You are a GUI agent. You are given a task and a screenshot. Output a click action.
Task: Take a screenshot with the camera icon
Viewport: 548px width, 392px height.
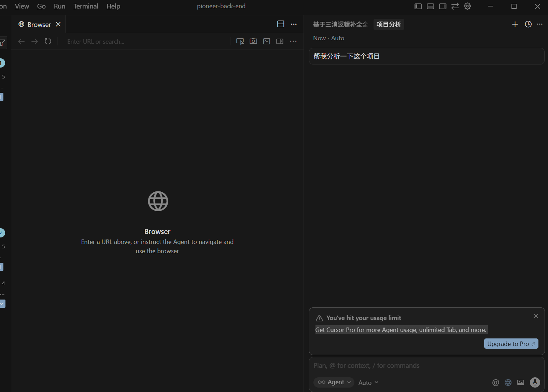point(253,41)
